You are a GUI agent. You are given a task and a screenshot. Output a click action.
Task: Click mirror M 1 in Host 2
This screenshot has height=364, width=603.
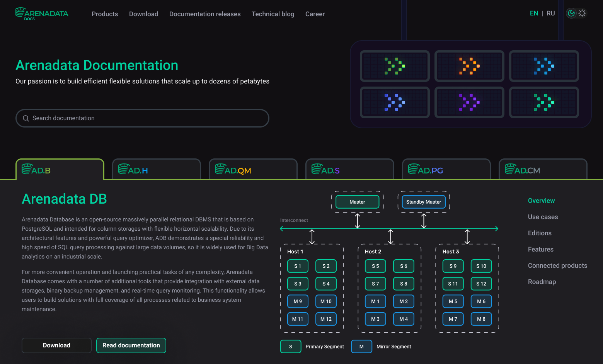[375, 301]
